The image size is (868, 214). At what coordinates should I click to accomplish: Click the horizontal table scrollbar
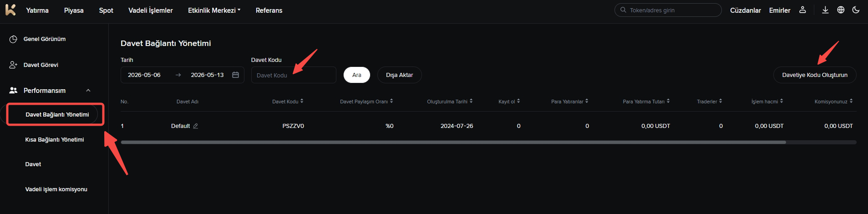(453, 143)
